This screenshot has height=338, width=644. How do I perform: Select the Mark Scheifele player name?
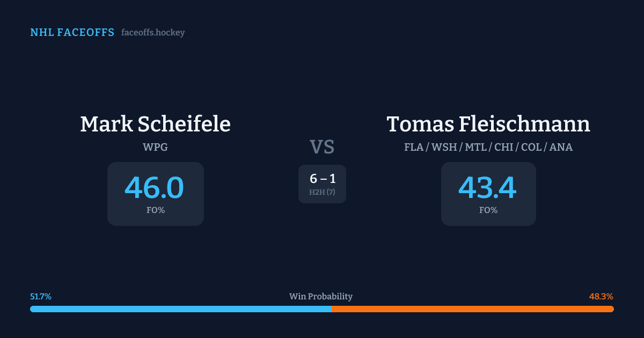pyautogui.click(x=155, y=124)
